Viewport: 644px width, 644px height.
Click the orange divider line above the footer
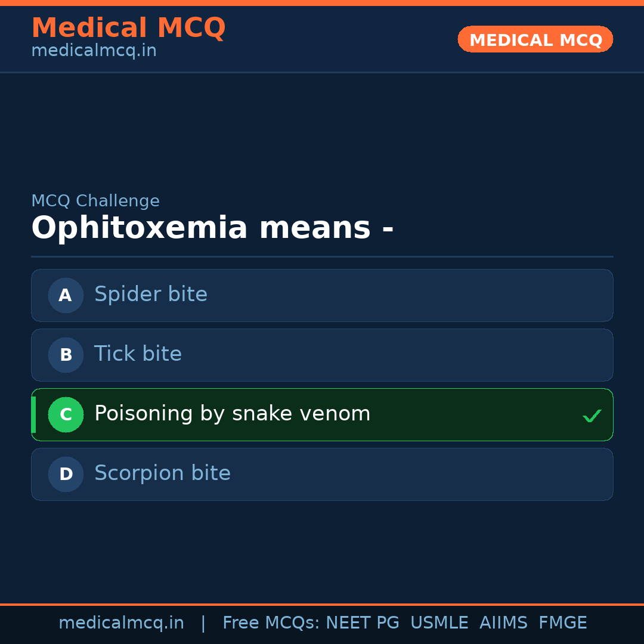(x=322, y=603)
